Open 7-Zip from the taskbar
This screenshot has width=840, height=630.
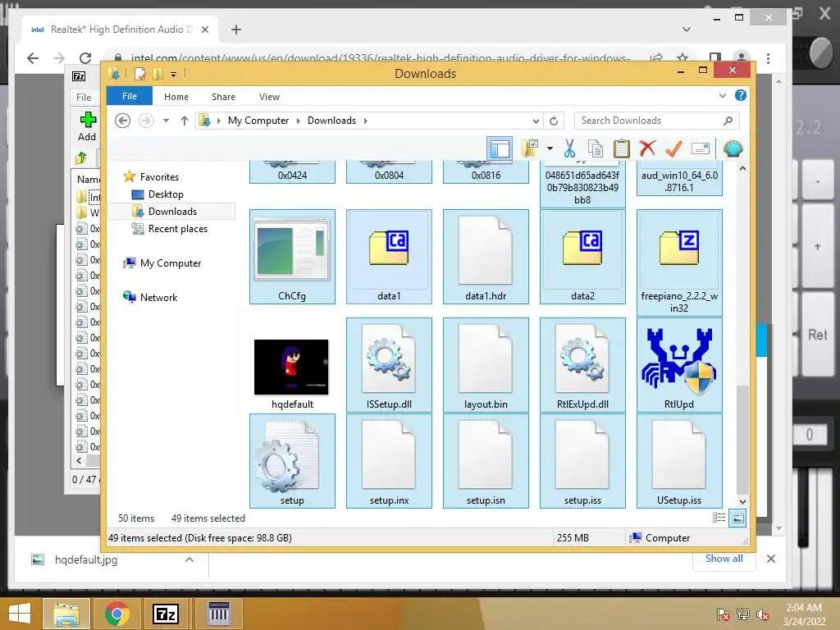click(x=165, y=614)
